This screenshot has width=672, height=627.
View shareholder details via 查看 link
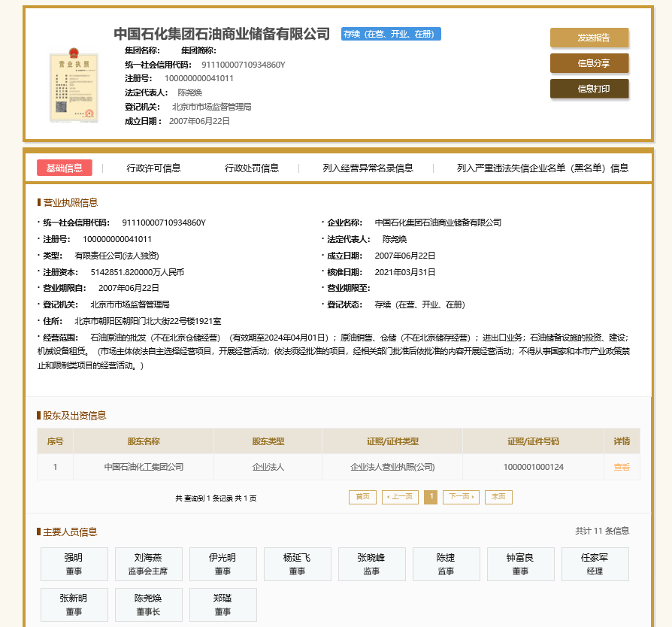point(622,467)
